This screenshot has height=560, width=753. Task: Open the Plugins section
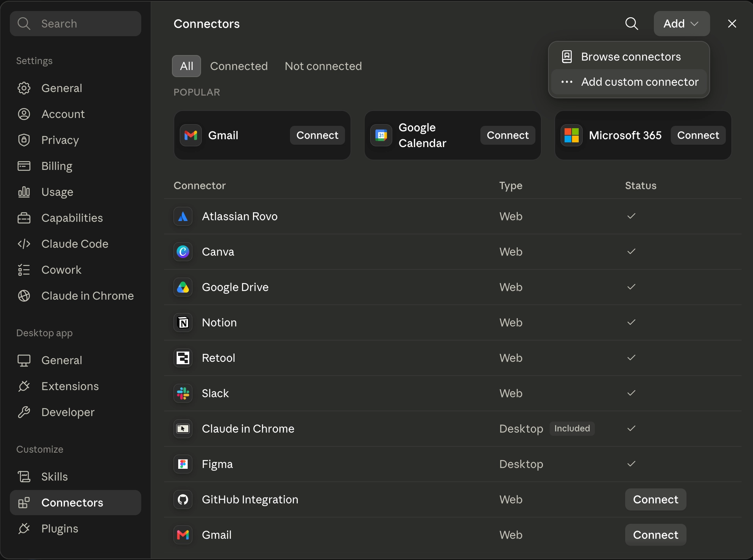tap(76, 529)
